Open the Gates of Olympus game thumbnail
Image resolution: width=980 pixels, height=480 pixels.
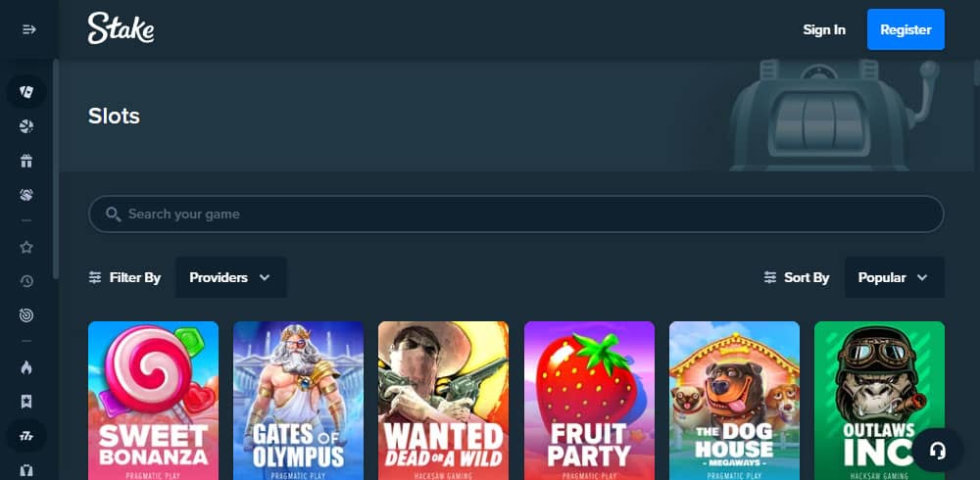[x=298, y=401]
